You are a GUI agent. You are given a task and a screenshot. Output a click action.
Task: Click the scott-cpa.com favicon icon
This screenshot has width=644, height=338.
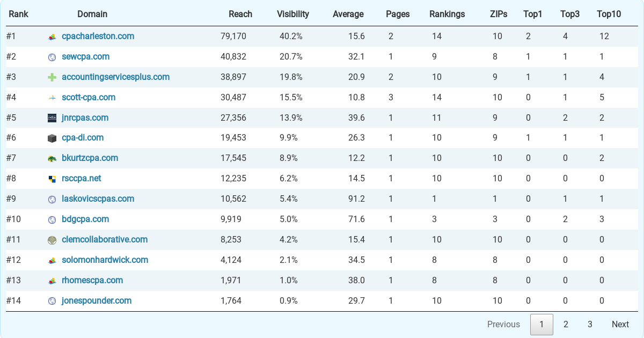(x=52, y=98)
